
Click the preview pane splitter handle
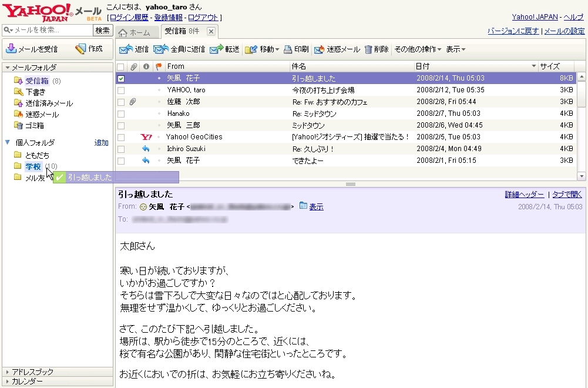[351, 184]
